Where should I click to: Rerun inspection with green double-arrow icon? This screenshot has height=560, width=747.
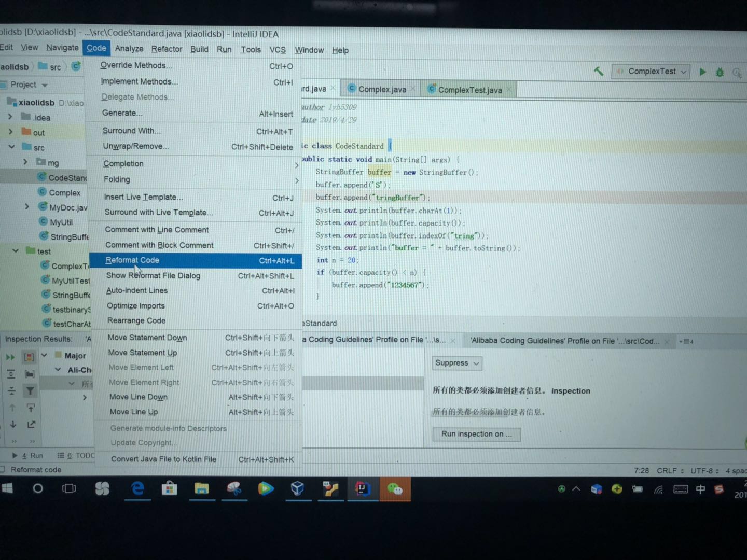(x=10, y=357)
